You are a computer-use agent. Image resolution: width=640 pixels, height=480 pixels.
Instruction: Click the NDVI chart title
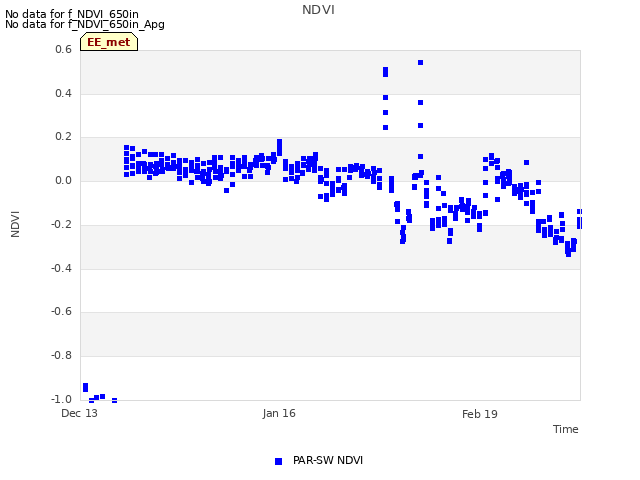point(318,10)
